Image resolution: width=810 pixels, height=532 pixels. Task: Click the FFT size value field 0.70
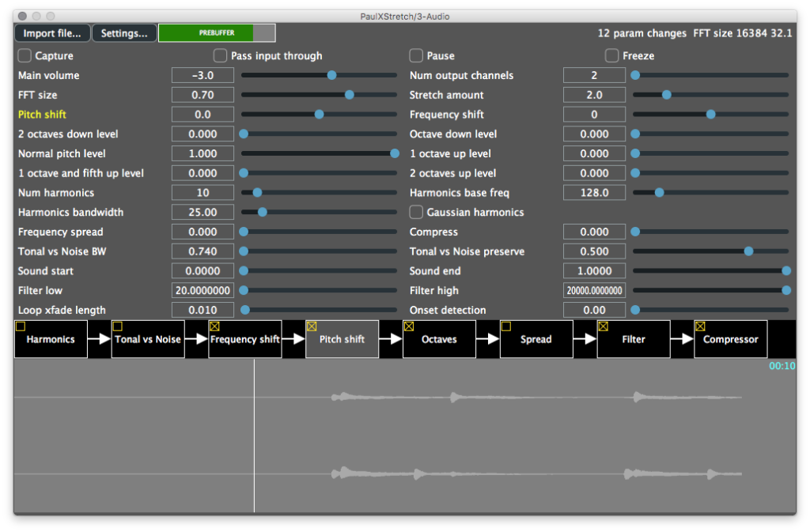[x=202, y=95]
